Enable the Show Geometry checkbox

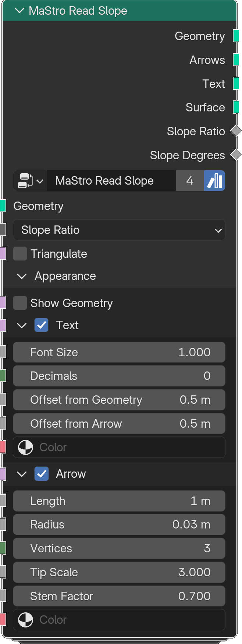coord(20,303)
